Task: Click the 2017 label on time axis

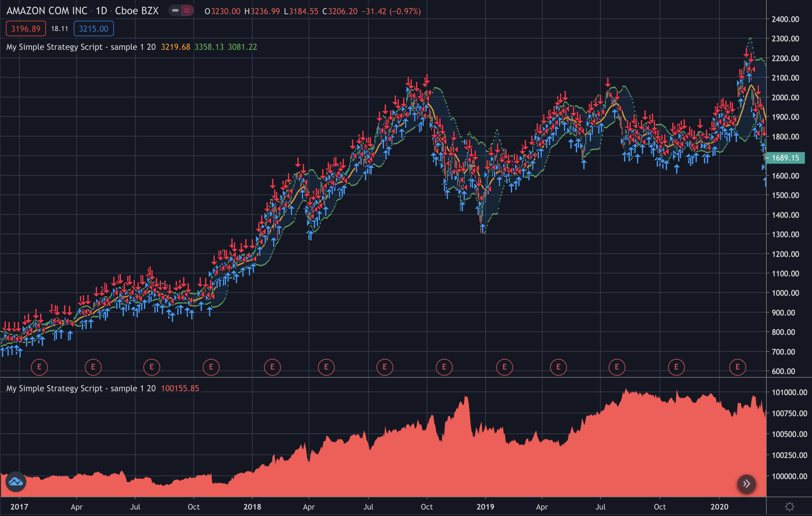Action: (x=19, y=507)
